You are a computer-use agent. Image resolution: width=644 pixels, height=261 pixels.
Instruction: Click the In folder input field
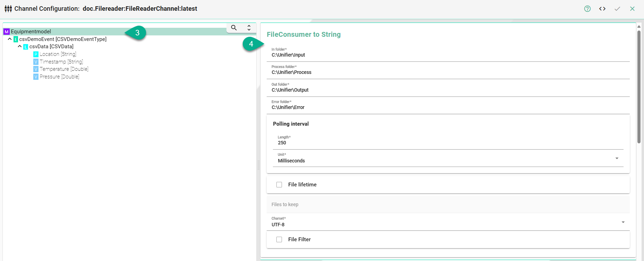(x=447, y=55)
